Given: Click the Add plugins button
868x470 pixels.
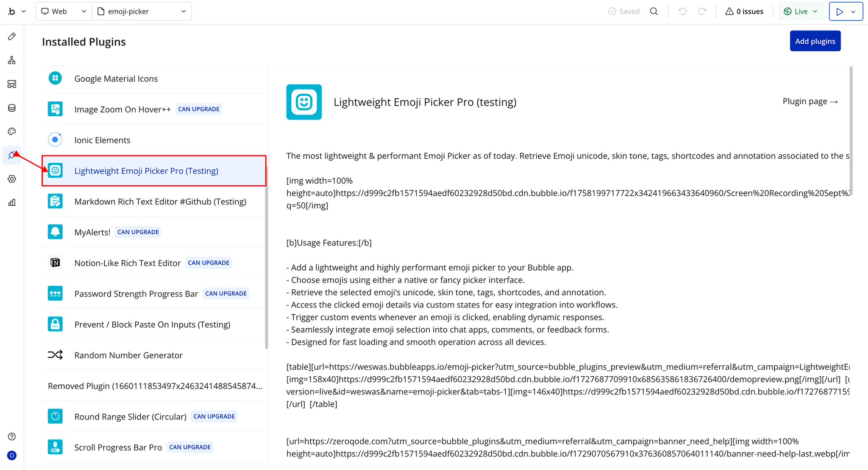Looking at the screenshot, I should pos(815,41).
